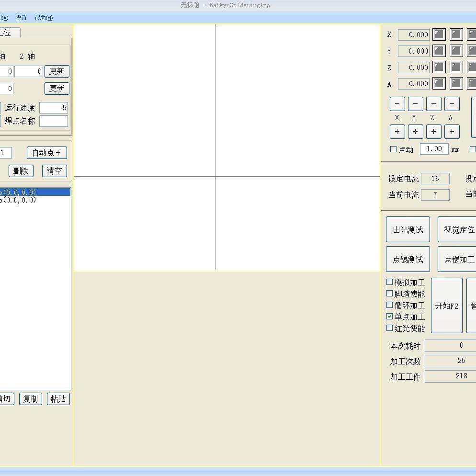476x476 pixels.
Task: Jog X axis with plus button
Action: (x=397, y=131)
